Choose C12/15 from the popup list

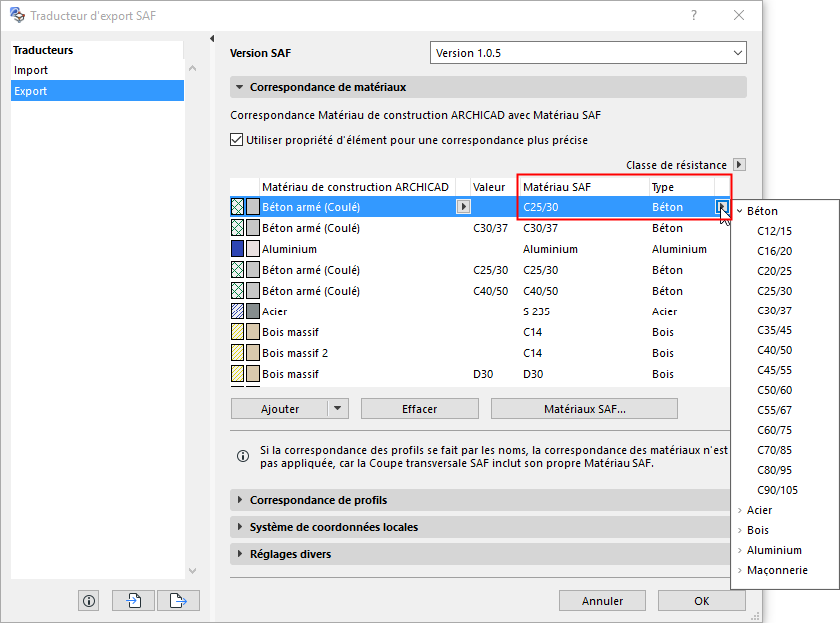(x=774, y=231)
